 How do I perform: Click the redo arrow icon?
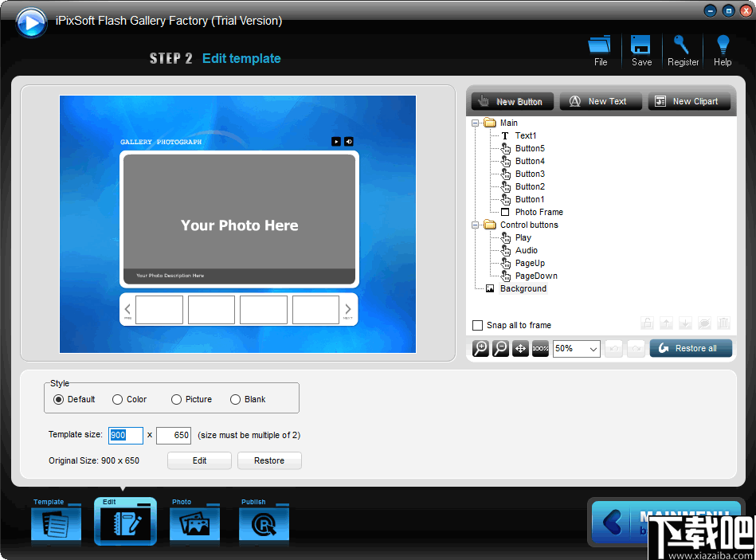pos(636,348)
